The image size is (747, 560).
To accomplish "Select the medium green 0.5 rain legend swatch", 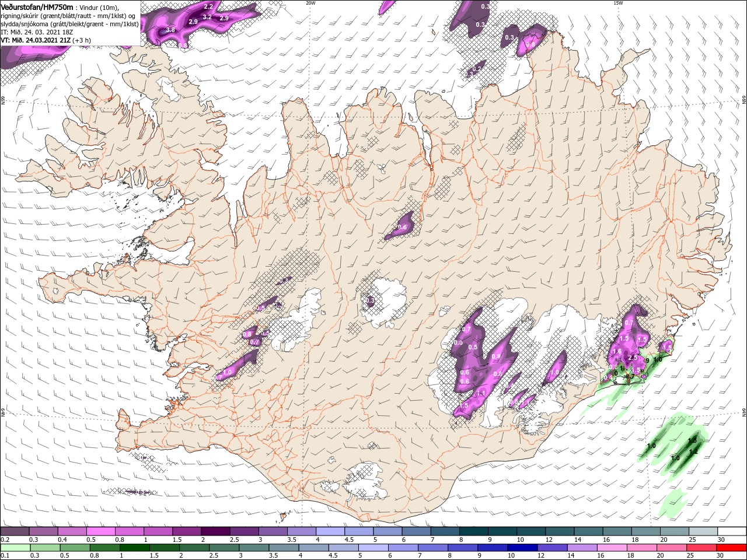I will click(75, 548).
